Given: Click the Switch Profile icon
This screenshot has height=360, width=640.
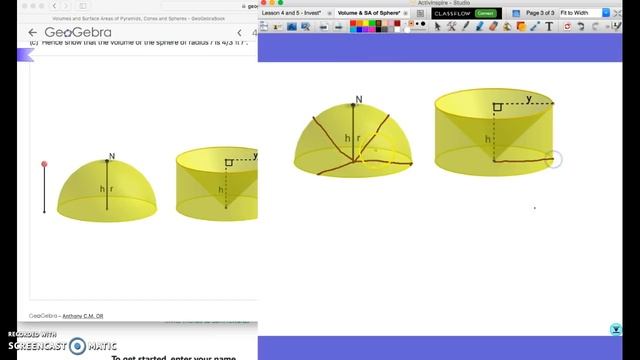Looking at the screenshot, I should point(278,27).
